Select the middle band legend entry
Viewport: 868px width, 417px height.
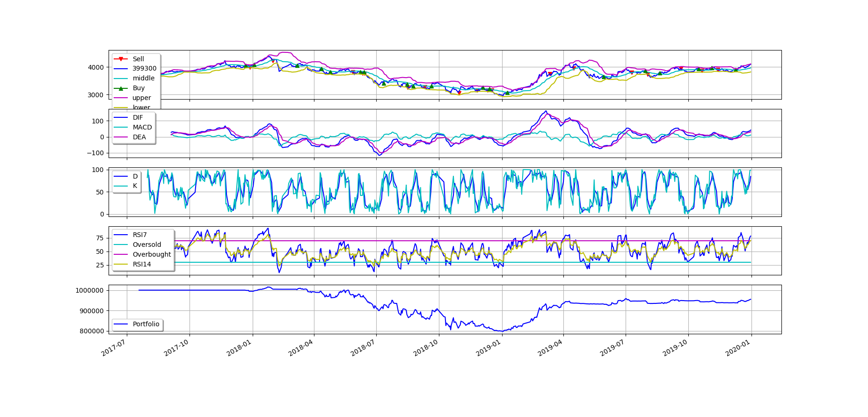pos(134,79)
